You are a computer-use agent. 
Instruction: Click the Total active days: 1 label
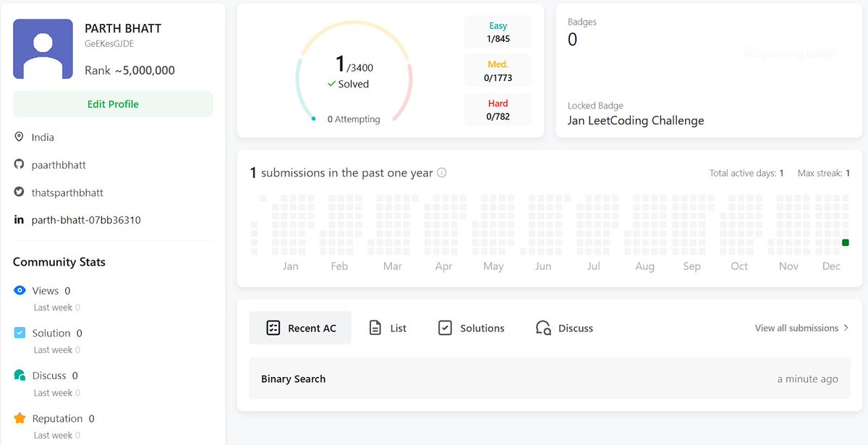point(746,174)
